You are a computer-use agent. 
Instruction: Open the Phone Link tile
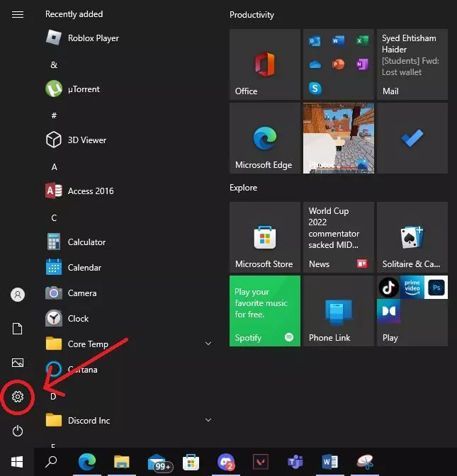point(338,311)
